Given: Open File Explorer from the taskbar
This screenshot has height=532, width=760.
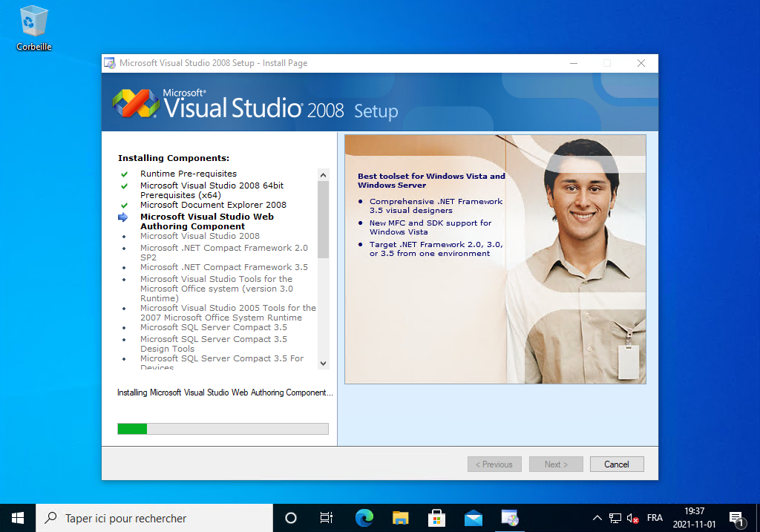Looking at the screenshot, I should pyautogui.click(x=400, y=518).
